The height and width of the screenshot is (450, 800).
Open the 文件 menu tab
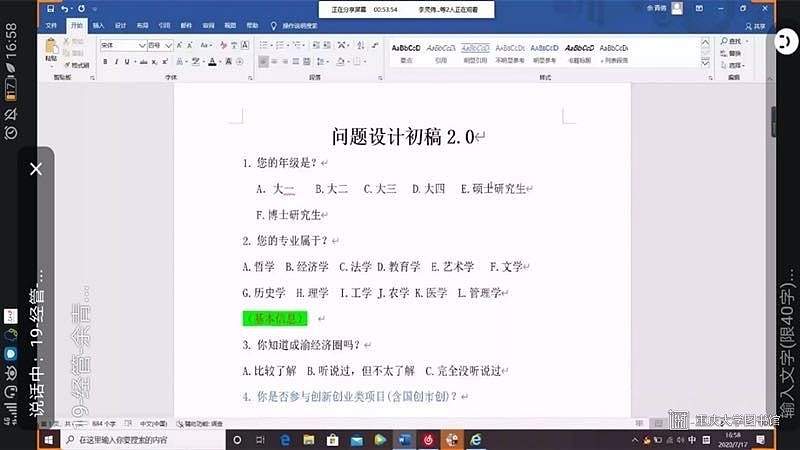tap(50, 25)
